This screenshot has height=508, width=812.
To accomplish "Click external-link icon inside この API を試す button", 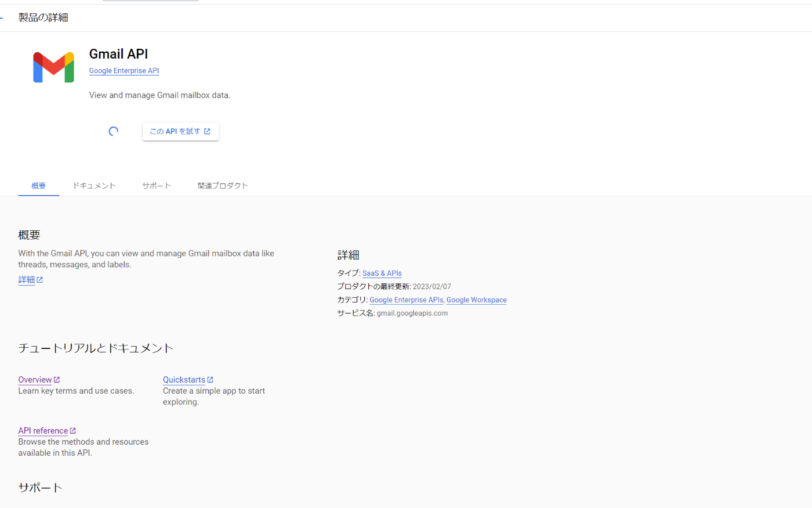I will 207,131.
